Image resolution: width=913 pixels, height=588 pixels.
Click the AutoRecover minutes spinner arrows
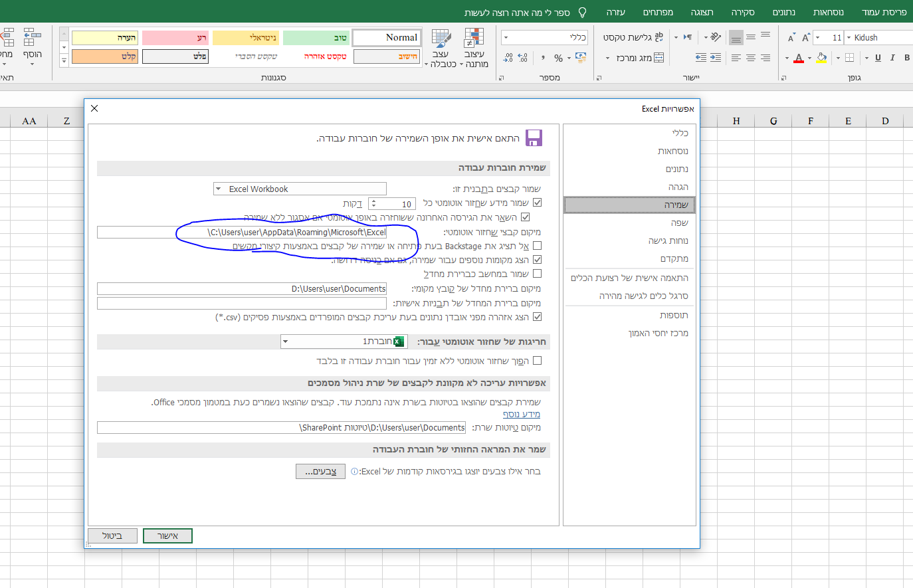point(373,203)
